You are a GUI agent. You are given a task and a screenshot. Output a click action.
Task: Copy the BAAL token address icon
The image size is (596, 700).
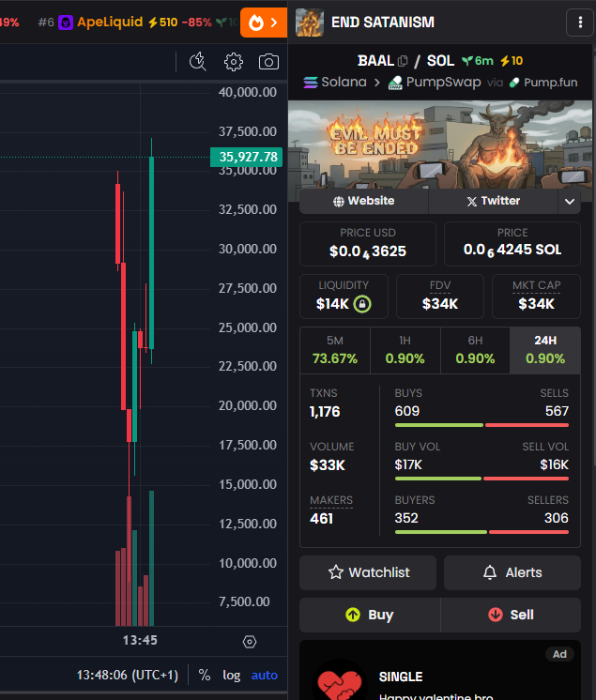pos(403,61)
